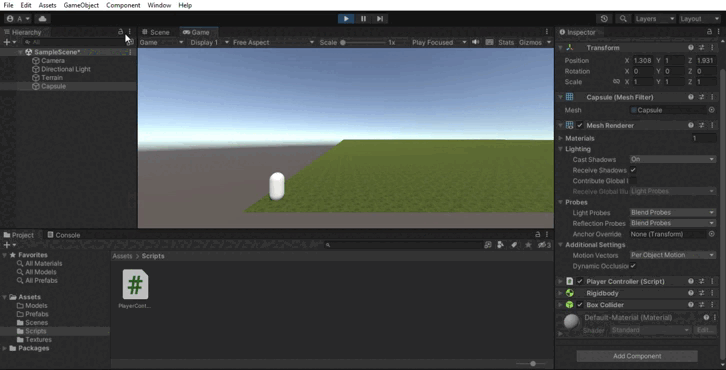Click the Project panel search field
Viewport: 726px width, 370px height.
coord(403,245)
